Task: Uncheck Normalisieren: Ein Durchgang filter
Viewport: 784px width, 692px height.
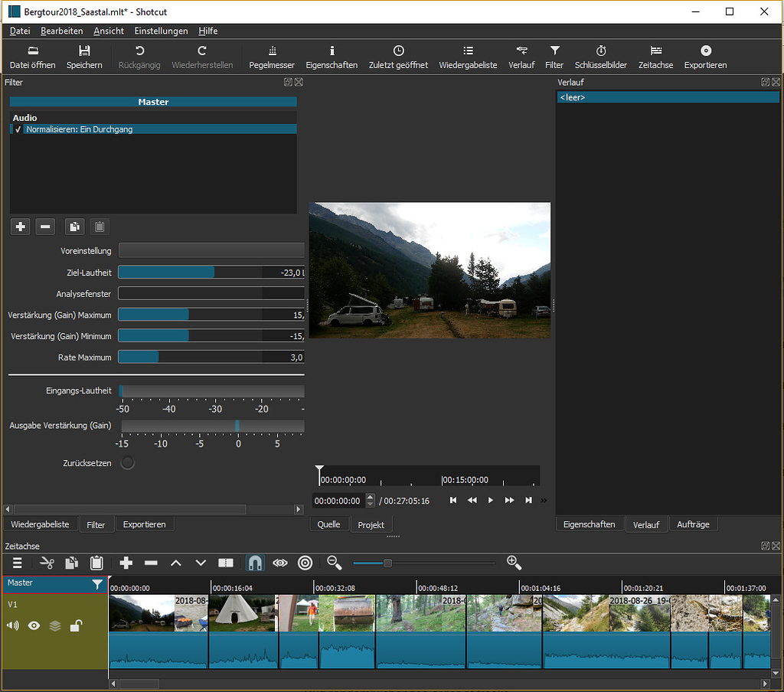Action: pyautogui.click(x=18, y=129)
